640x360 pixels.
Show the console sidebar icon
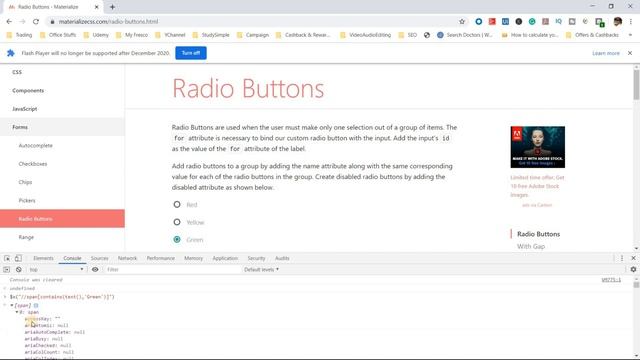[7, 270]
